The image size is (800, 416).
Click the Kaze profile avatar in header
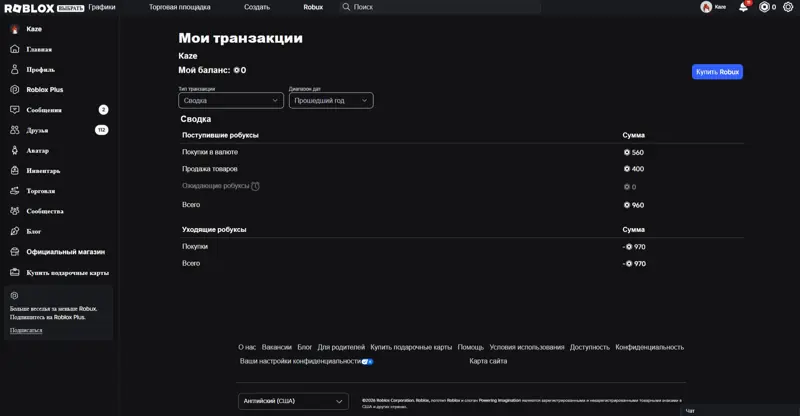[706, 7]
